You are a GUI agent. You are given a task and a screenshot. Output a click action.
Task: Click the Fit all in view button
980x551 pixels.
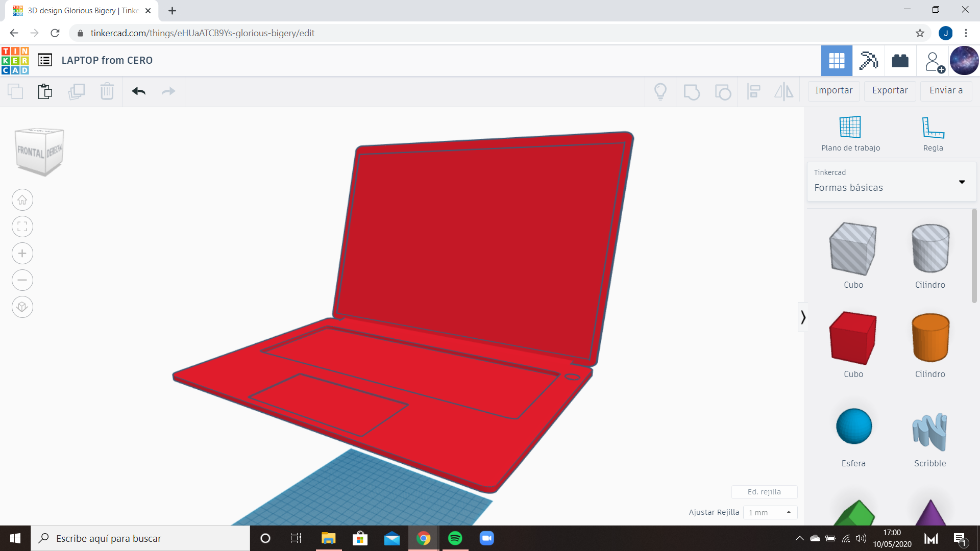[x=22, y=227]
